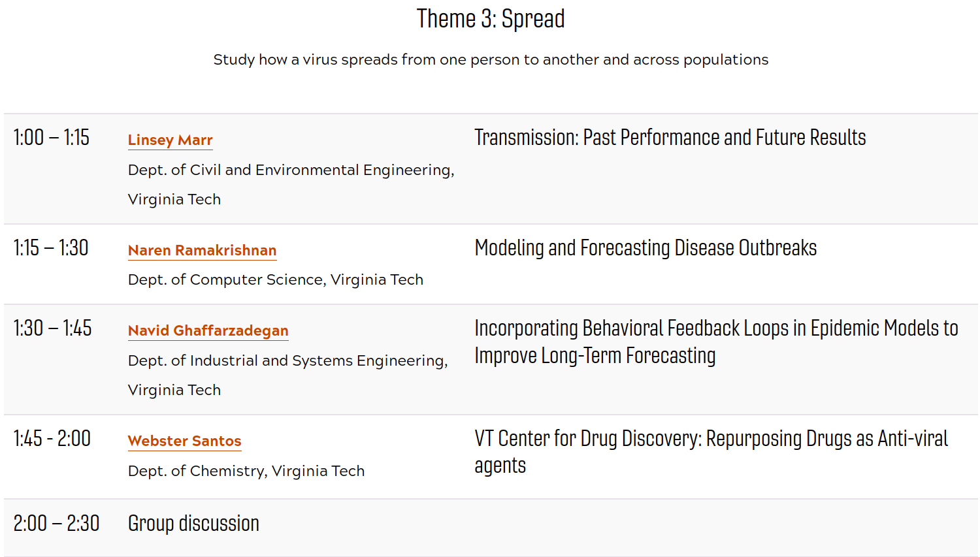
Task: Click the Modeling and Forecasting Disease Outbreaks title
Action: click(645, 248)
